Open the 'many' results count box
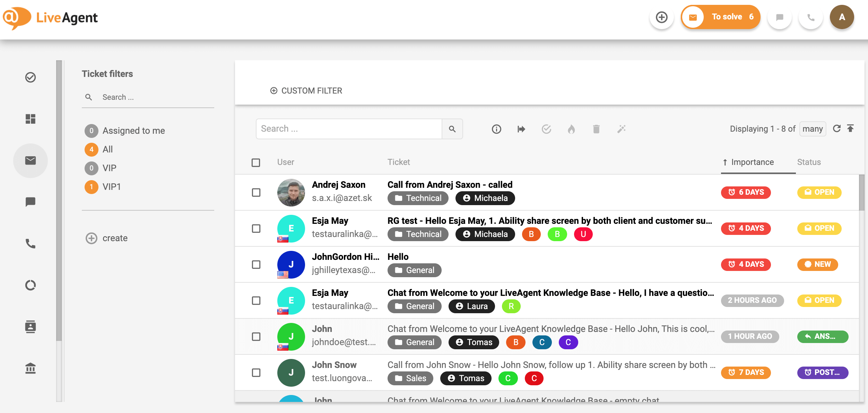Screen dimensions: 868x413 click(x=812, y=129)
